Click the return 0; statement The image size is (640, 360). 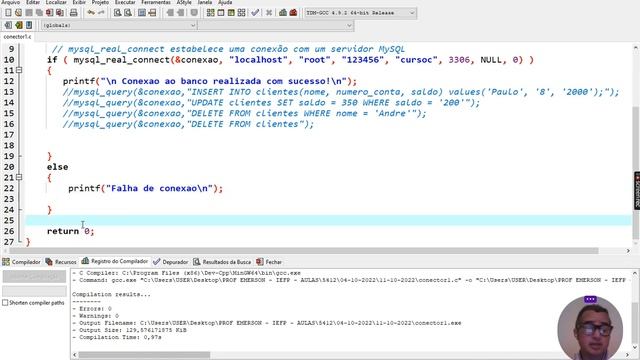pos(71,231)
